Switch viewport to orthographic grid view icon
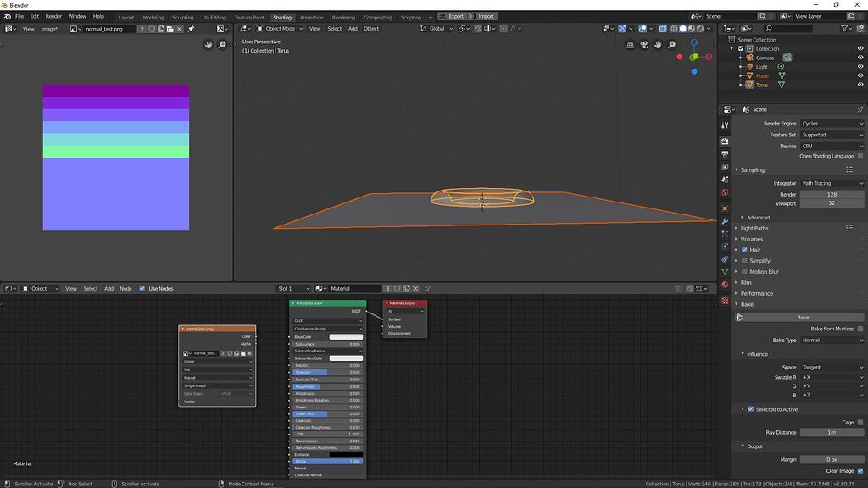Screen dimensions: 868x488 tap(630, 45)
